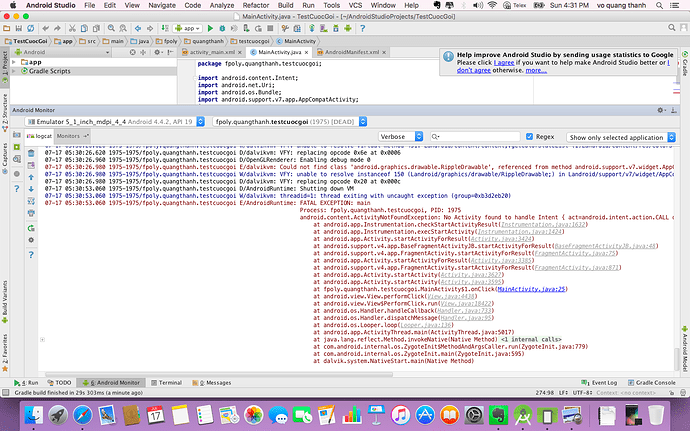Click the Debug app bug icon
The image size is (690, 431).
(222, 28)
